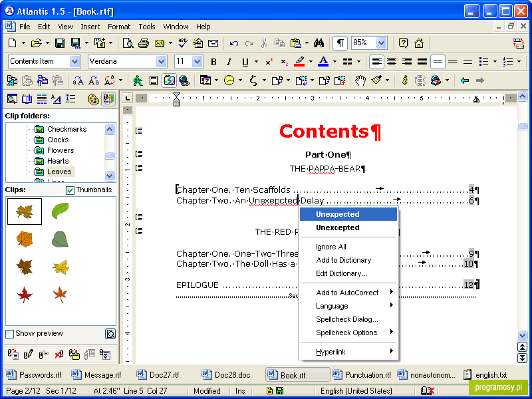The height and width of the screenshot is (399, 532).
Task: Click the Undo arrow icon
Action: (x=234, y=43)
